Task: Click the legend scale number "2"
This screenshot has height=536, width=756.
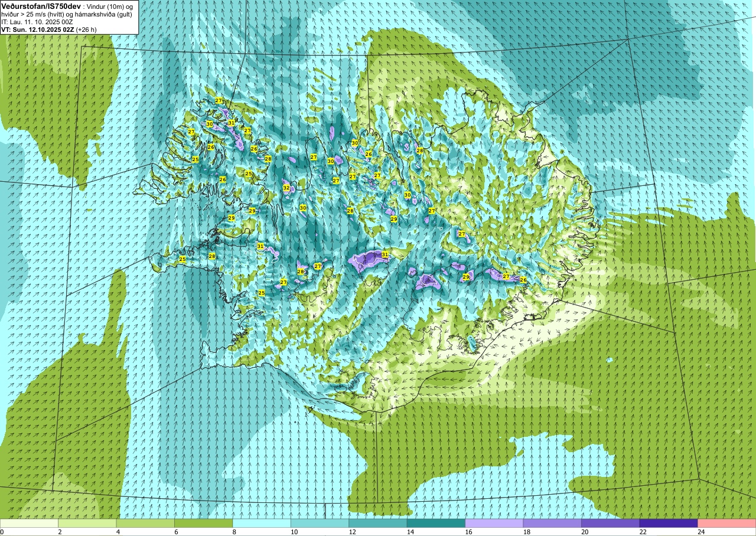Action: coord(58,532)
